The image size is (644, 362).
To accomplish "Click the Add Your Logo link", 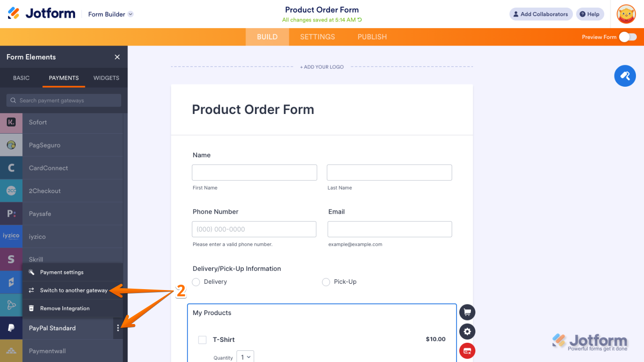I will click(322, 67).
